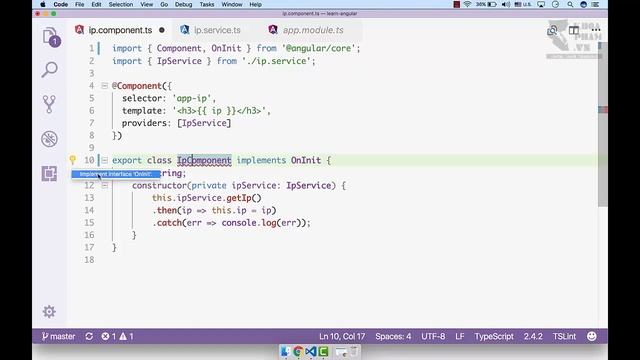Click the IpComponent class name on line 10
The height and width of the screenshot is (360, 640).
pyautogui.click(x=204, y=160)
